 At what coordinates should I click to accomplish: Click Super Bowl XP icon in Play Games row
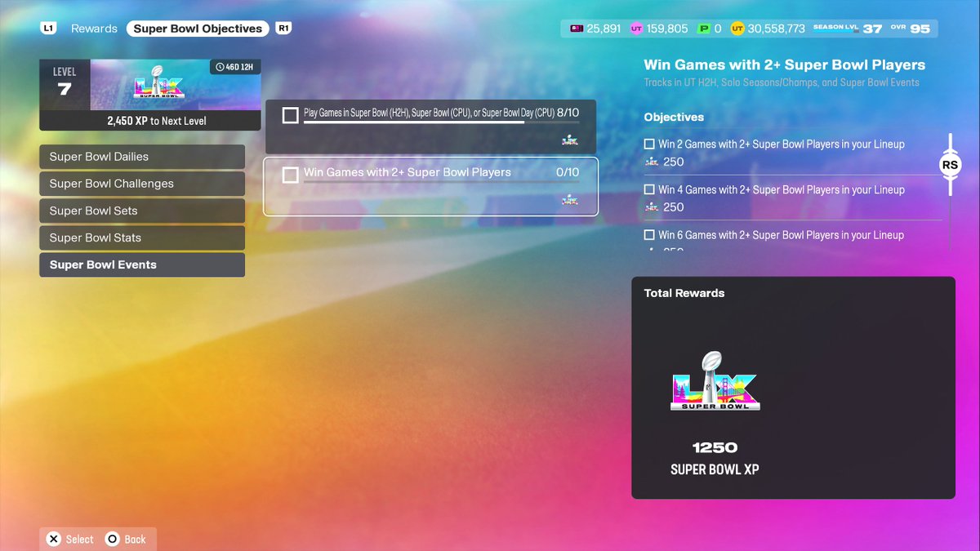(570, 140)
